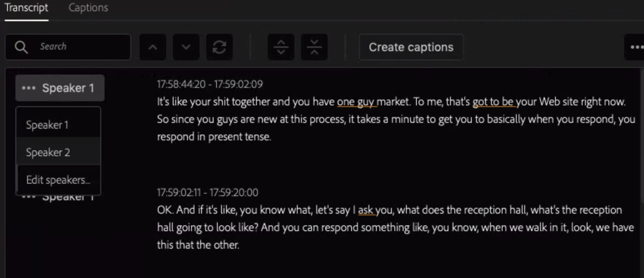Click the magnifier search icon
This screenshot has height=278, width=644.
tap(21, 47)
